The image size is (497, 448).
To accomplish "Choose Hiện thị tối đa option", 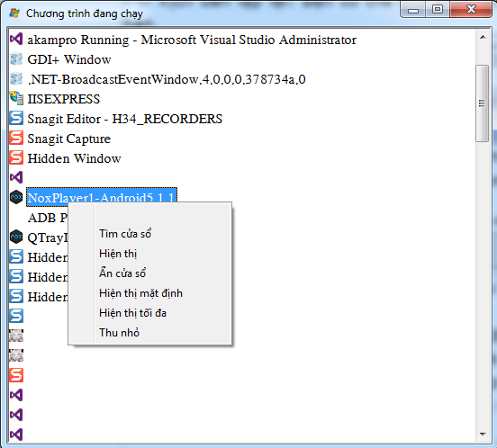I will point(132,313).
